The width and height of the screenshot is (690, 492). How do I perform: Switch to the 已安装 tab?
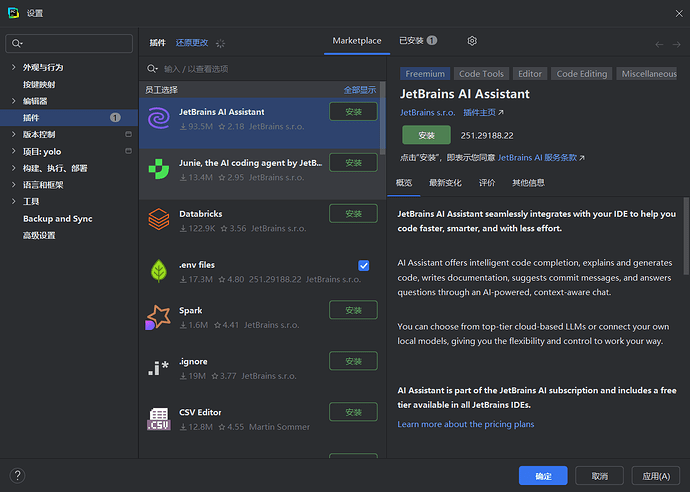418,40
